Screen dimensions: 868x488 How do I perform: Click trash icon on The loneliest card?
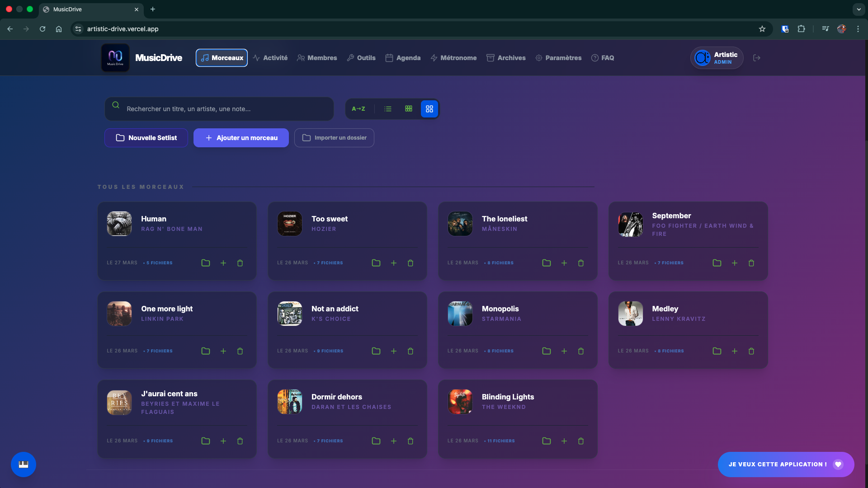pyautogui.click(x=581, y=263)
